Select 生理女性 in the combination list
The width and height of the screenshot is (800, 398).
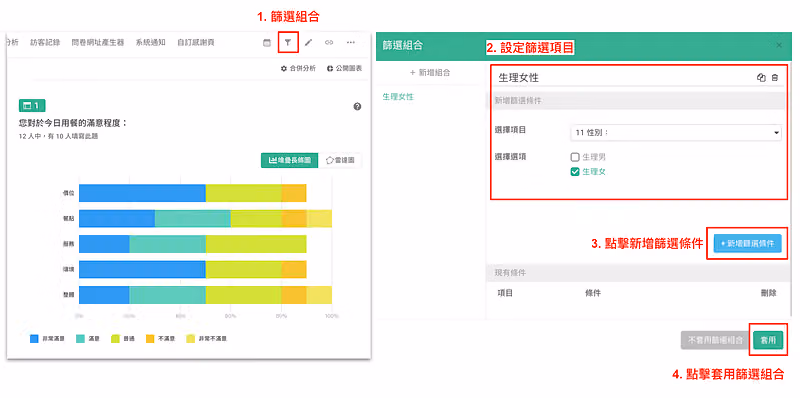click(x=398, y=96)
